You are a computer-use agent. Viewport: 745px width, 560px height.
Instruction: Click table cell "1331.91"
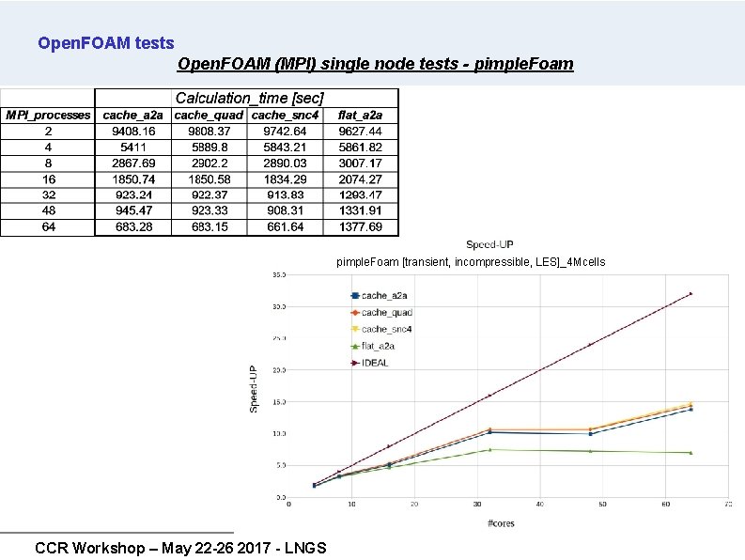point(361,210)
